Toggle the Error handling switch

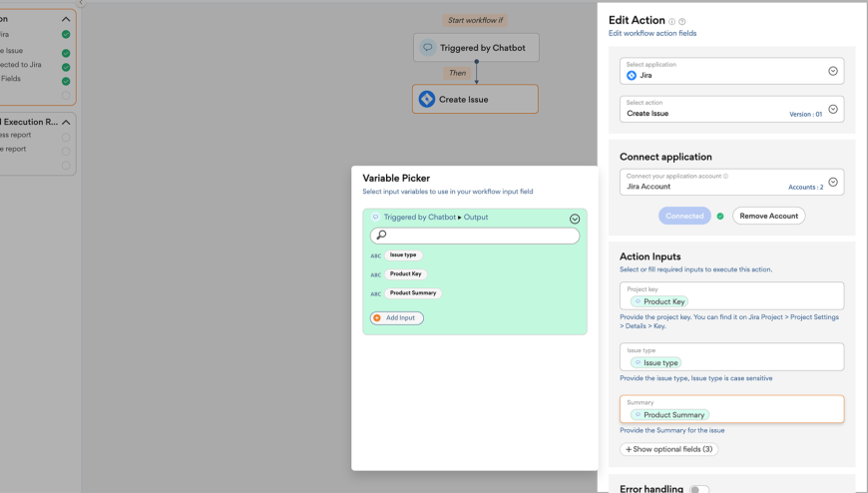click(699, 489)
